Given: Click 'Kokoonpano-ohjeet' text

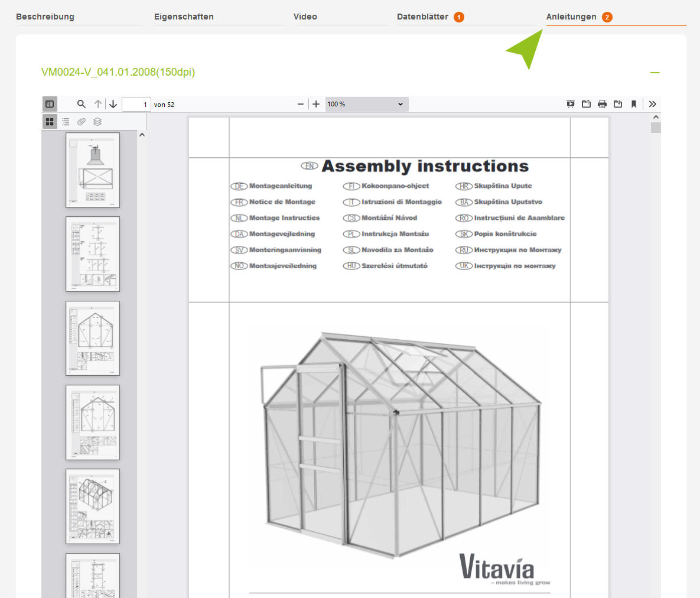Looking at the screenshot, I should (395, 186).
